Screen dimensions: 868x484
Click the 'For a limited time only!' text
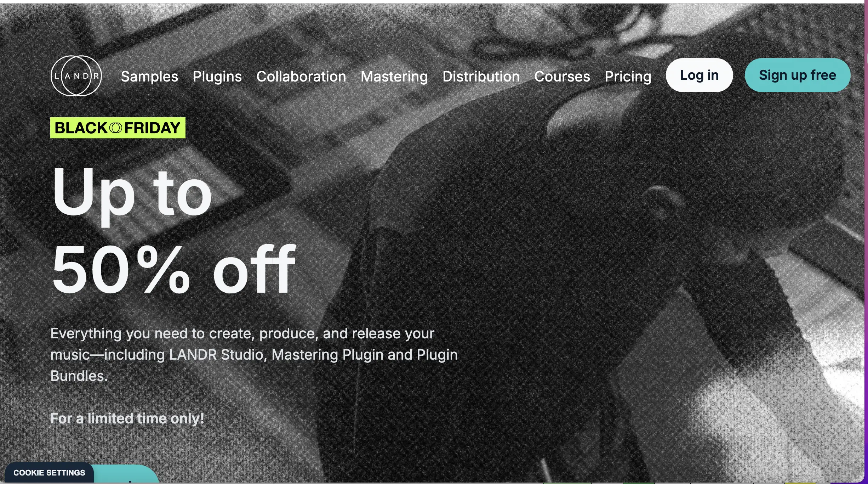click(127, 418)
